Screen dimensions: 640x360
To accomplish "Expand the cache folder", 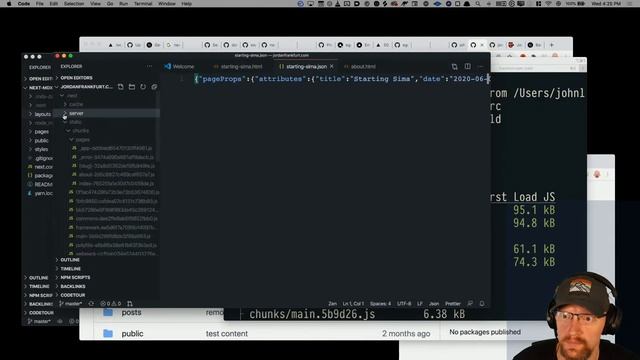I will coord(76,104).
